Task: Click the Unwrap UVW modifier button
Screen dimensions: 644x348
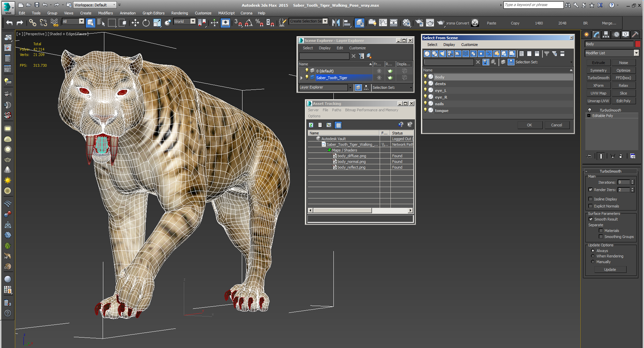Action: point(598,101)
